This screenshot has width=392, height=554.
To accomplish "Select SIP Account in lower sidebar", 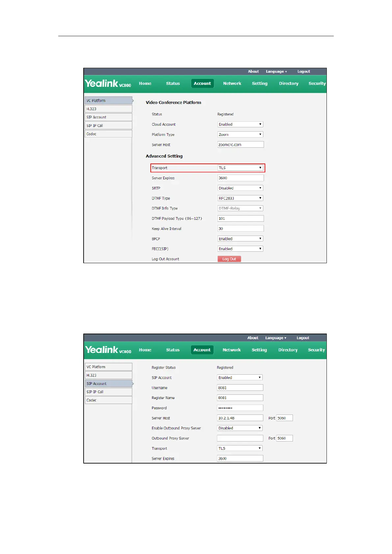I will [109, 384].
